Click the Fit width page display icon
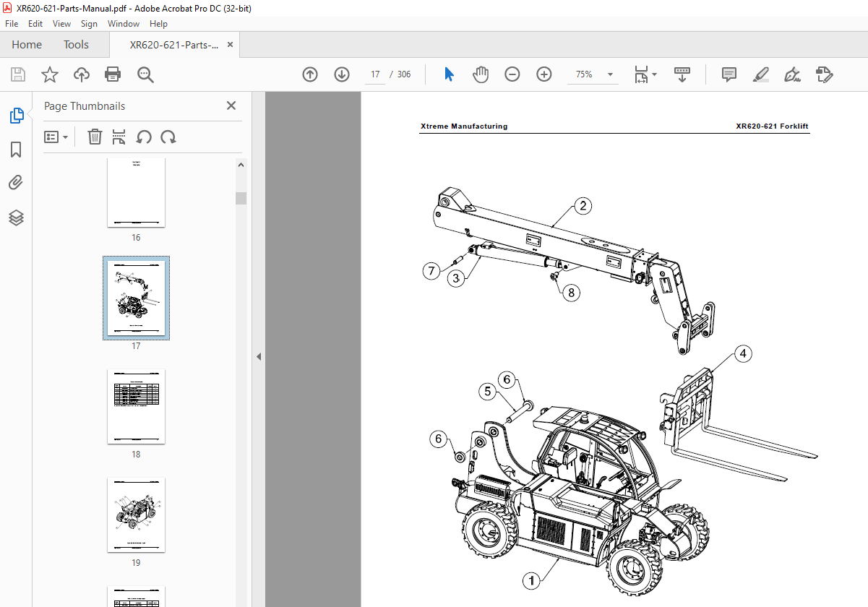Image resolution: width=868 pixels, height=607 pixels. [641, 74]
